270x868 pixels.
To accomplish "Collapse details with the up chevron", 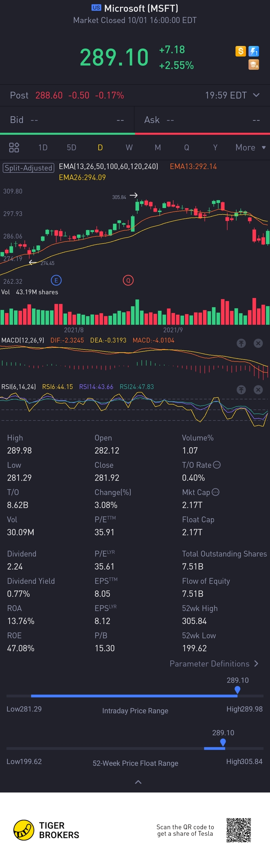I will [x=138, y=782].
